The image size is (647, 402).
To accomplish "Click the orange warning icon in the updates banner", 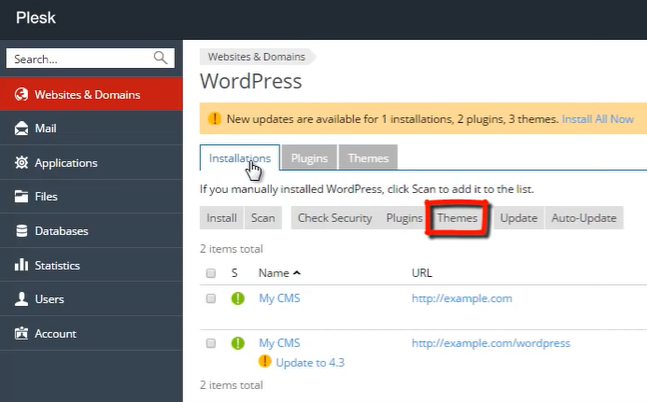I will [x=215, y=119].
